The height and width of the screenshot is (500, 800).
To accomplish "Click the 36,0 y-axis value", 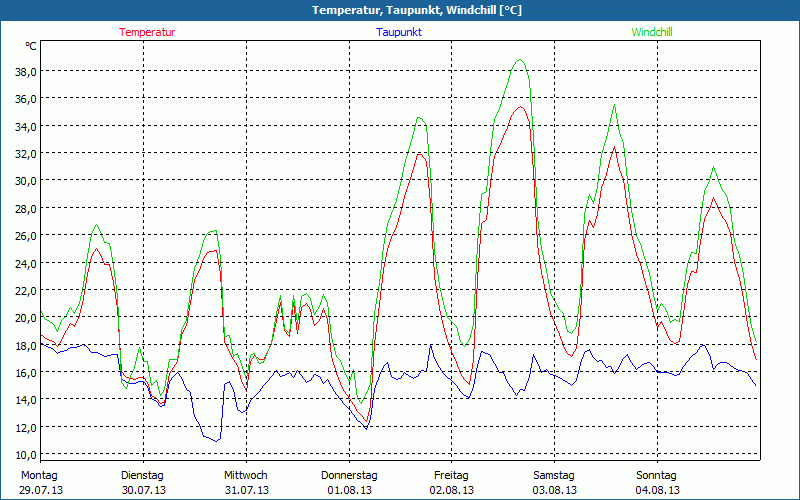I will (26, 99).
